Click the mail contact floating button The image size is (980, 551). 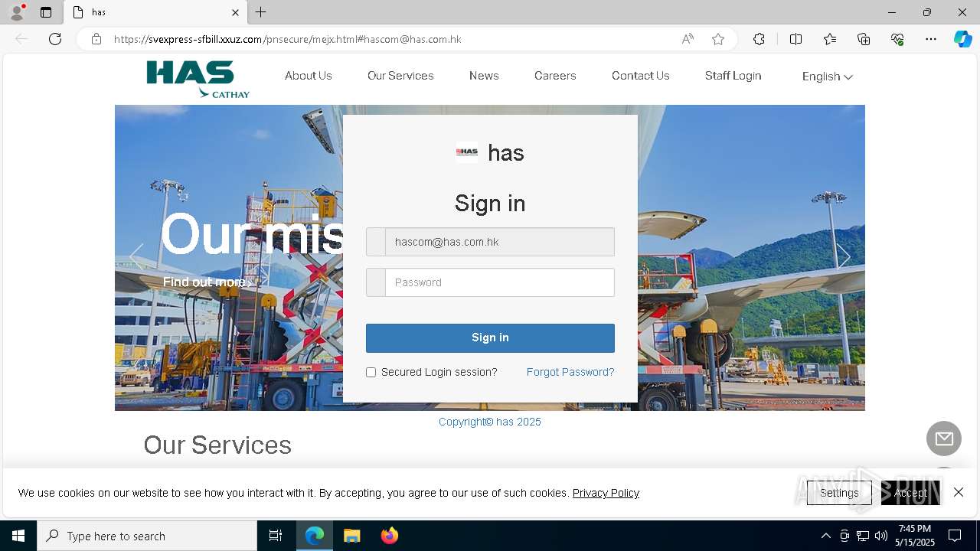pyautogui.click(x=944, y=439)
